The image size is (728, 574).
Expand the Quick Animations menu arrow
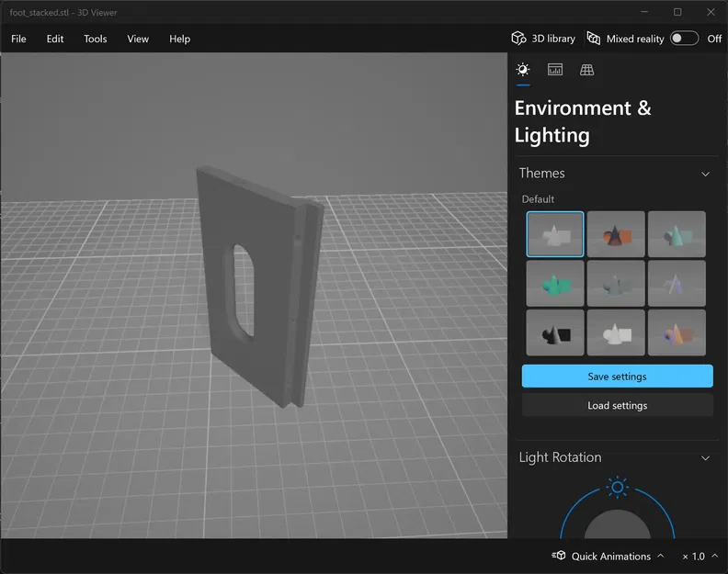[661, 556]
